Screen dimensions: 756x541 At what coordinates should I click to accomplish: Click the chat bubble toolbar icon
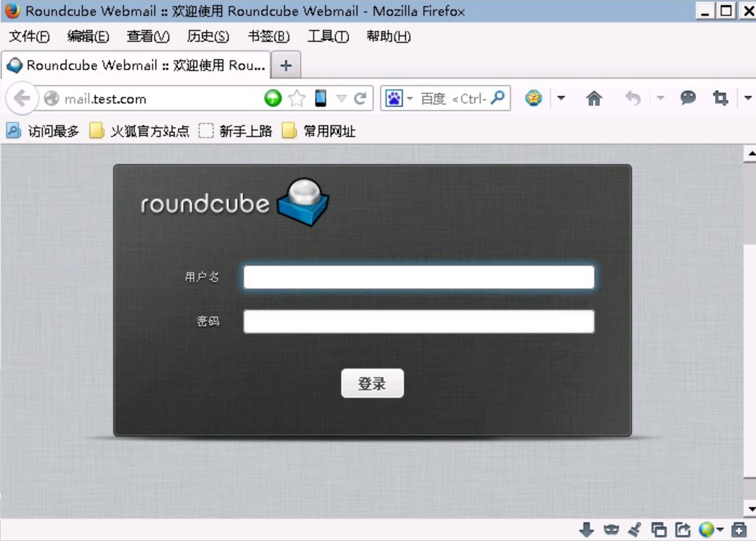pyautogui.click(x=688, y=98)
